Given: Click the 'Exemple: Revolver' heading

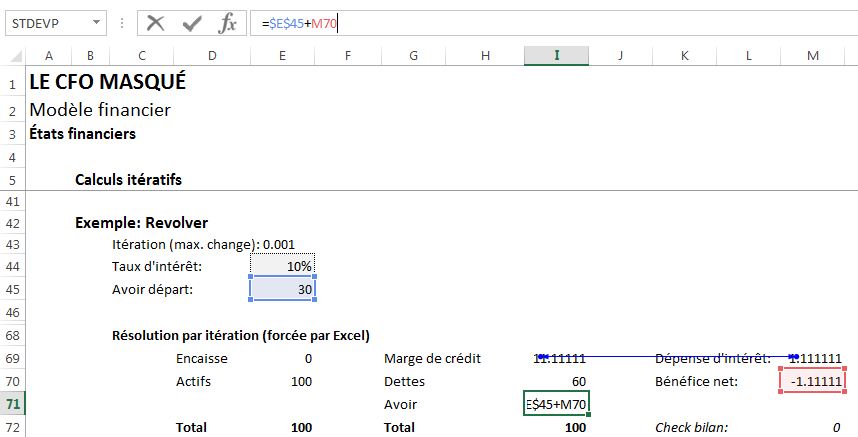Looking at the screenshot, I should [142, 223].
